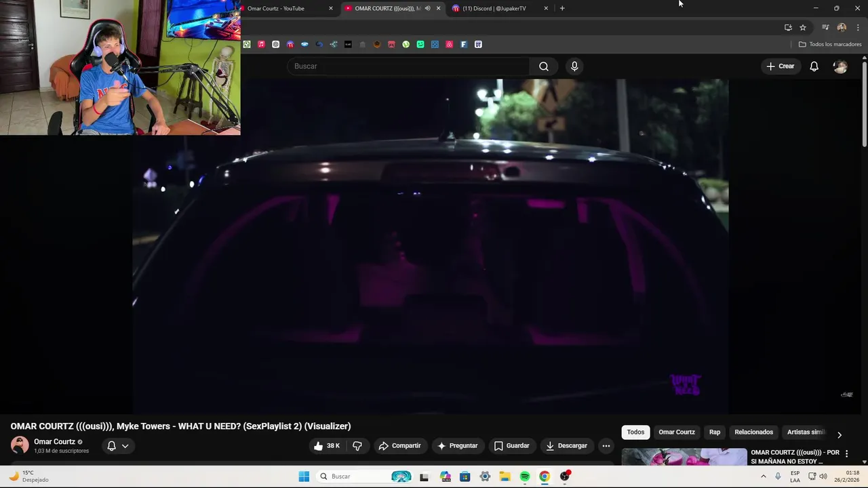Open Omar Courtz channel avatar

(x=20, y=445)
